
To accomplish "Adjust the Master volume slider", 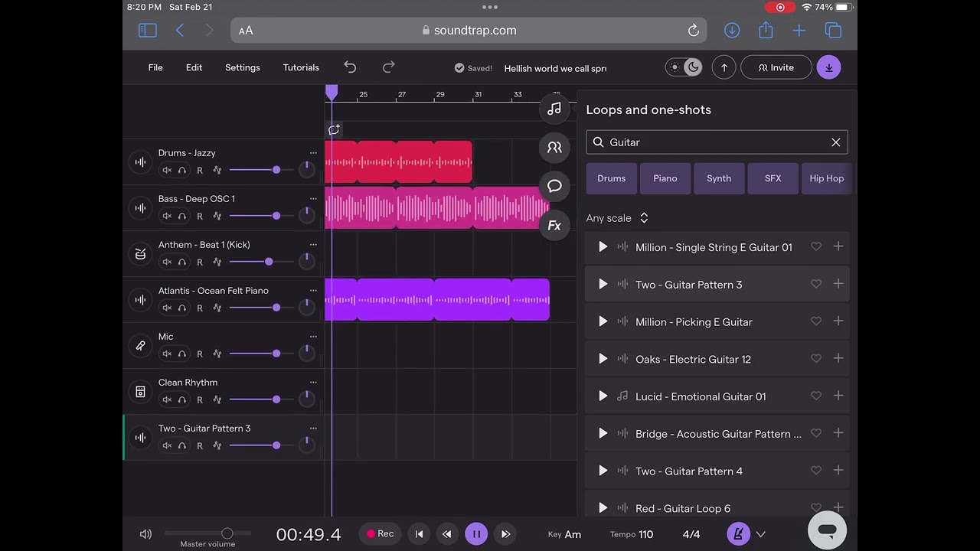I will tap(207, 533).
